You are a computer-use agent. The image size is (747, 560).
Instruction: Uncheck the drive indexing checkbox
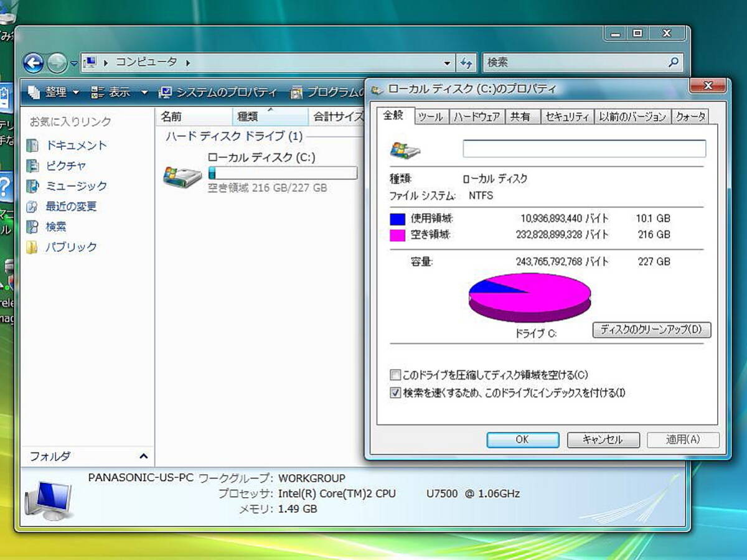click(395, 393)
